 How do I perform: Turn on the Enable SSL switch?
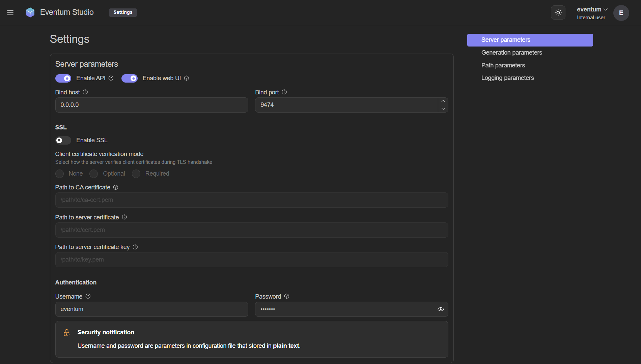click(x=63, y=140)
